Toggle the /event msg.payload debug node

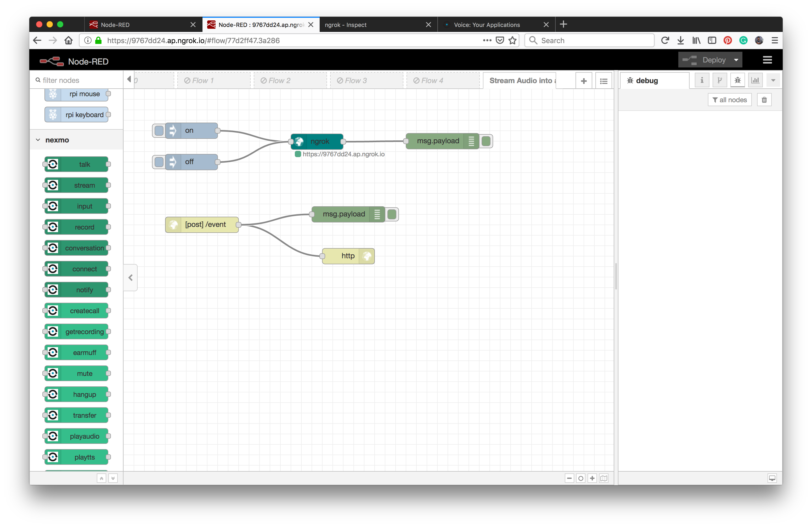392,214
